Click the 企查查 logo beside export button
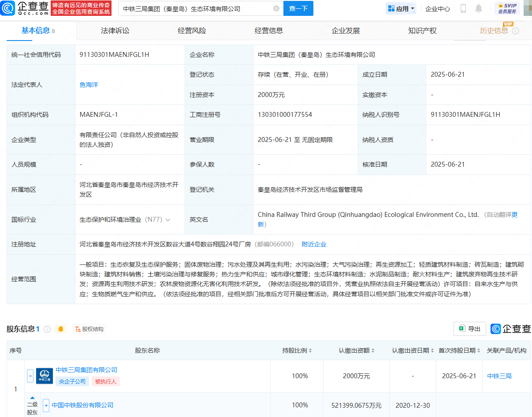532x417 pixels. pyautogui.click(x=511, y=329)
